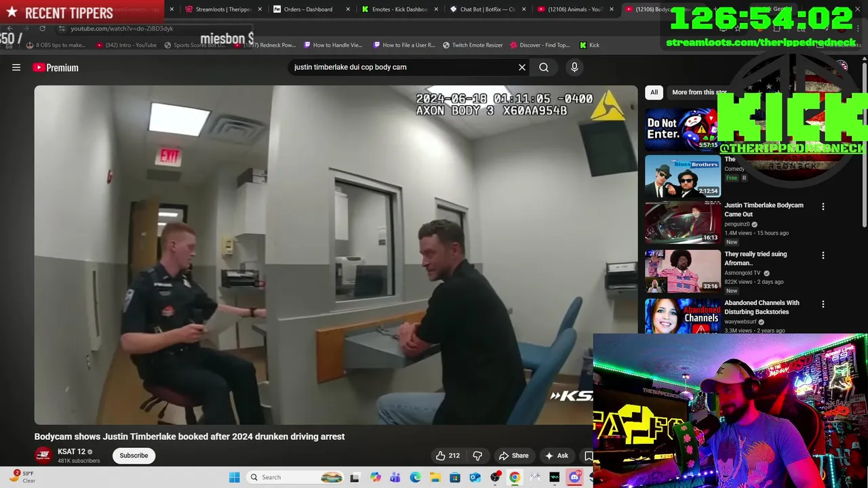Clear the search box with the X
The image size is (868, 488).
tap(522, 67)
